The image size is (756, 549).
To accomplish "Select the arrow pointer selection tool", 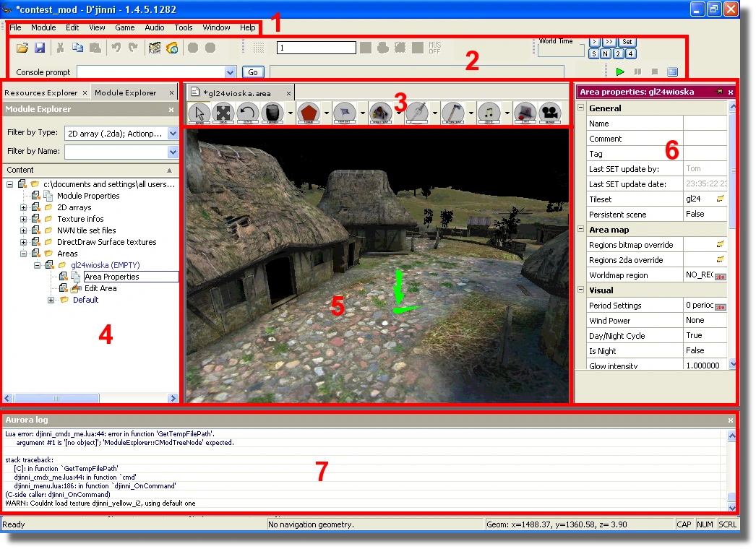I will click(199, 113).
